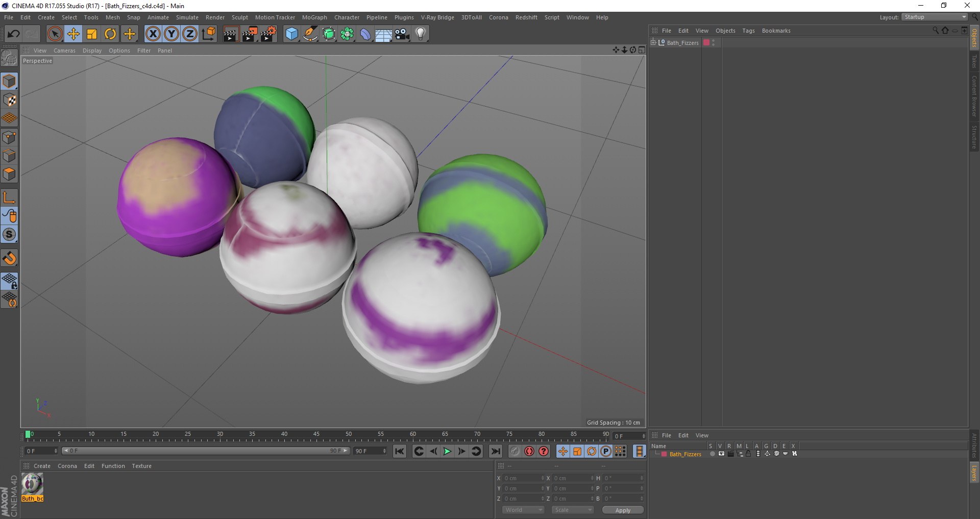Enable Polygons mode in left toolbar
This screenshot has height=519, width=980.
pos(9,175)
